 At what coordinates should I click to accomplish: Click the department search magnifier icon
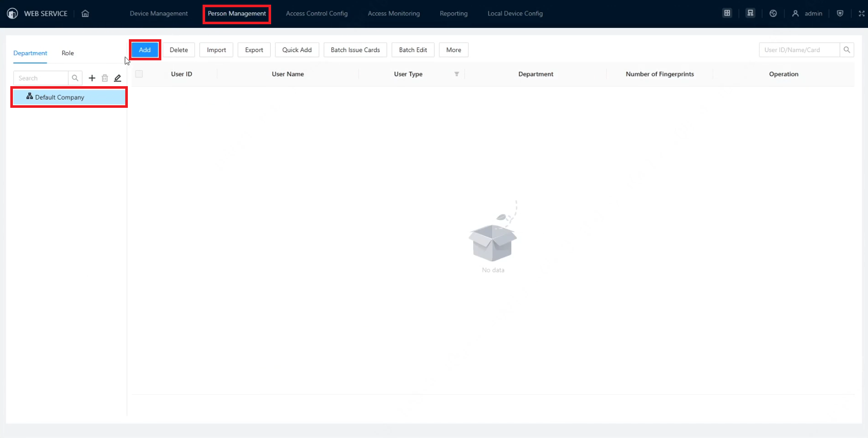coord(75,78)
